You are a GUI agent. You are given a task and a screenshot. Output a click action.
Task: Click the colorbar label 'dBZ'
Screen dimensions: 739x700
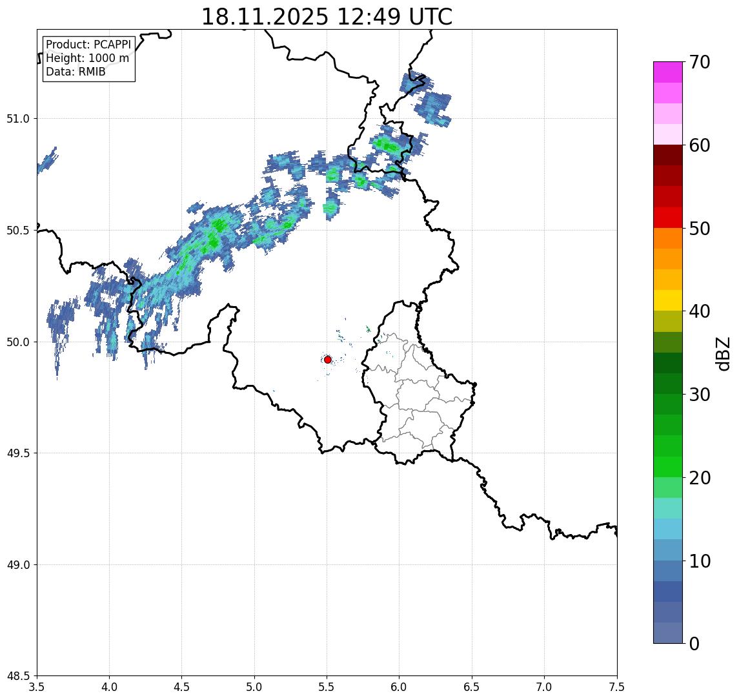pos(723,354)
